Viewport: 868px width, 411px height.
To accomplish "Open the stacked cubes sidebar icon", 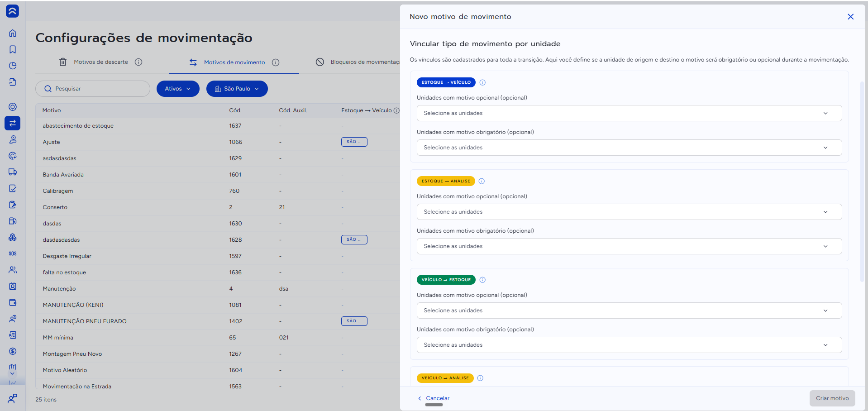I will pos(13,237).
